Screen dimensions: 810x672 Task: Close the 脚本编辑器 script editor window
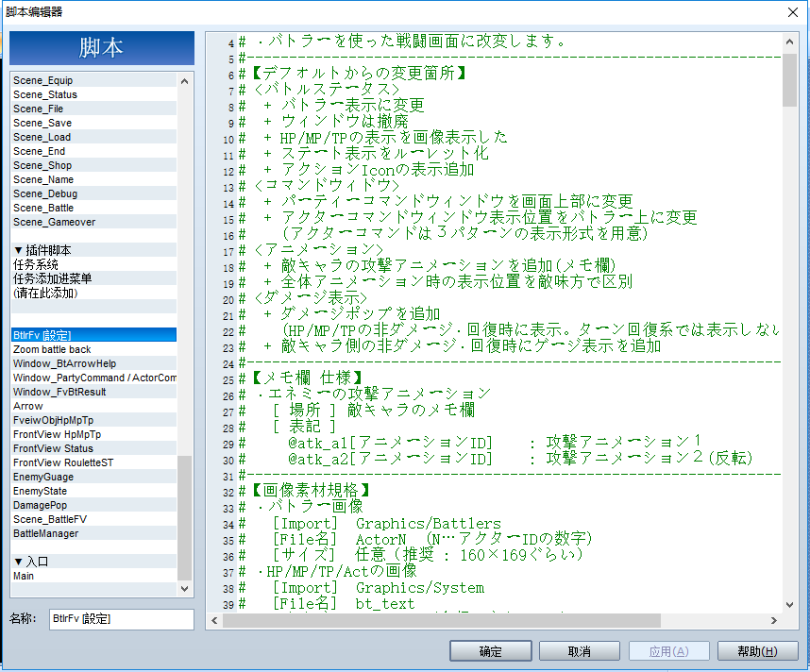[793, 12]
